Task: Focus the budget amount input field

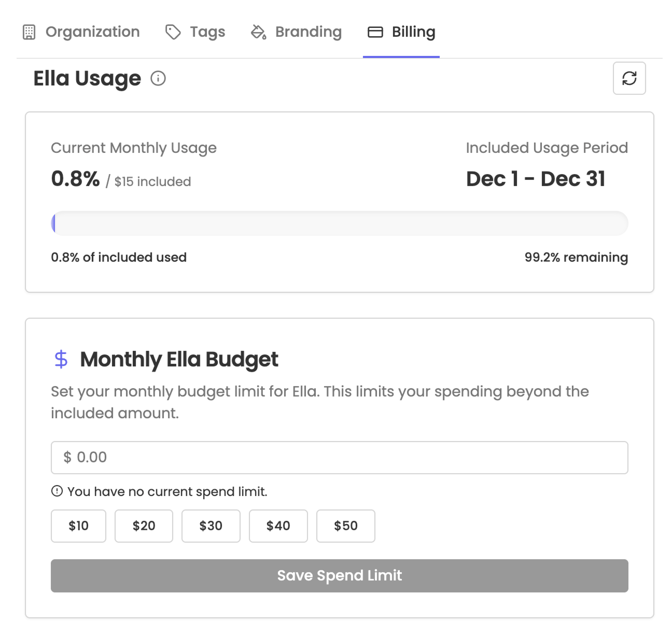Action: coord(339,457)
